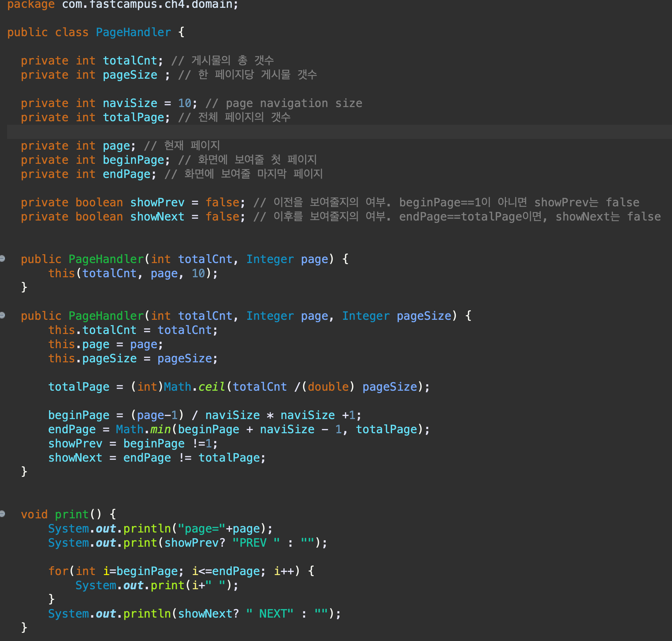The image size is (672, 641).
Task: Click the package declaration com.fastcampus.ch4.domain
Action: point(150,5)
